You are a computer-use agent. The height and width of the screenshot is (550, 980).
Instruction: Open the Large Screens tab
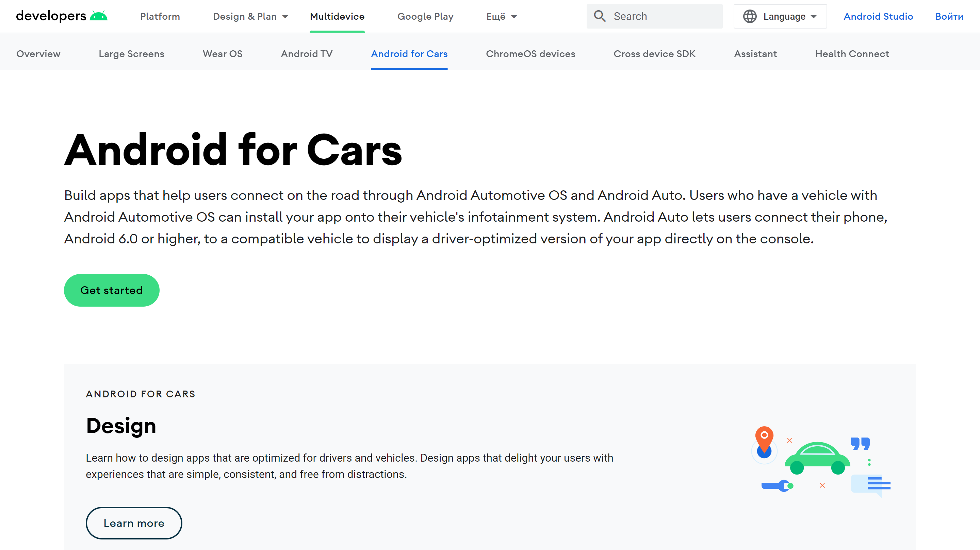131,54
